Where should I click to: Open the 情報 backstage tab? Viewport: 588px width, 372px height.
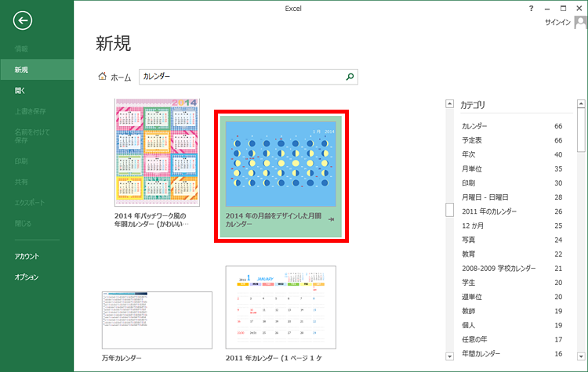tap(21, 49)
